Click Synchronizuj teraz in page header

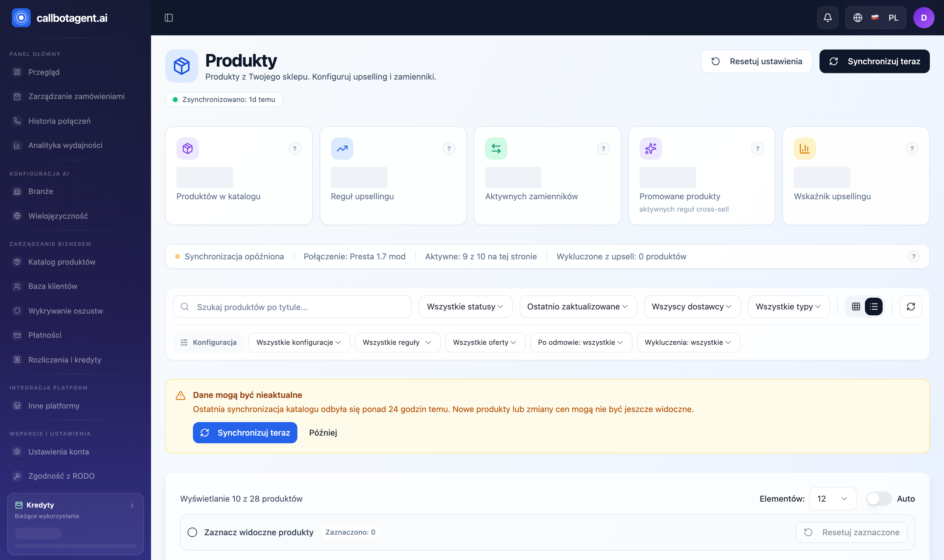pos(874,61)
